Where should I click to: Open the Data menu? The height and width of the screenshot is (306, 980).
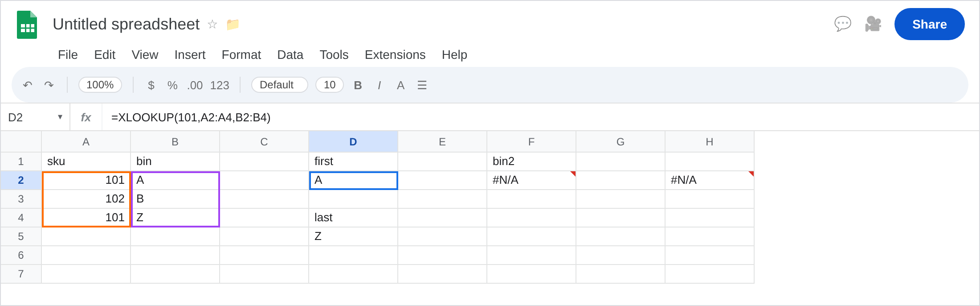[x=290, y=55]
